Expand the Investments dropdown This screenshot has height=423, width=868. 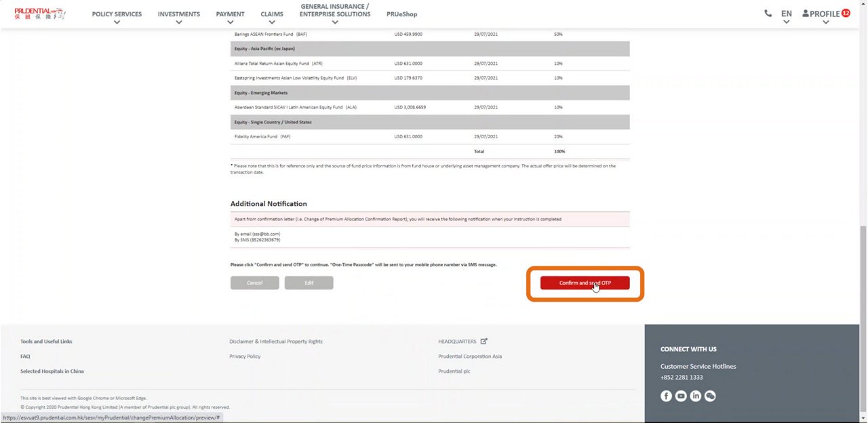(178, 14)
